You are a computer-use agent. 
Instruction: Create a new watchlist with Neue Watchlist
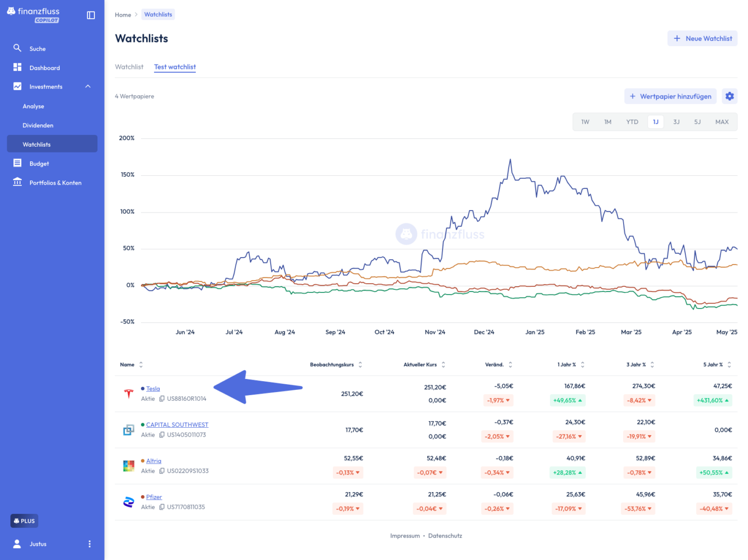tap(702, 38)
